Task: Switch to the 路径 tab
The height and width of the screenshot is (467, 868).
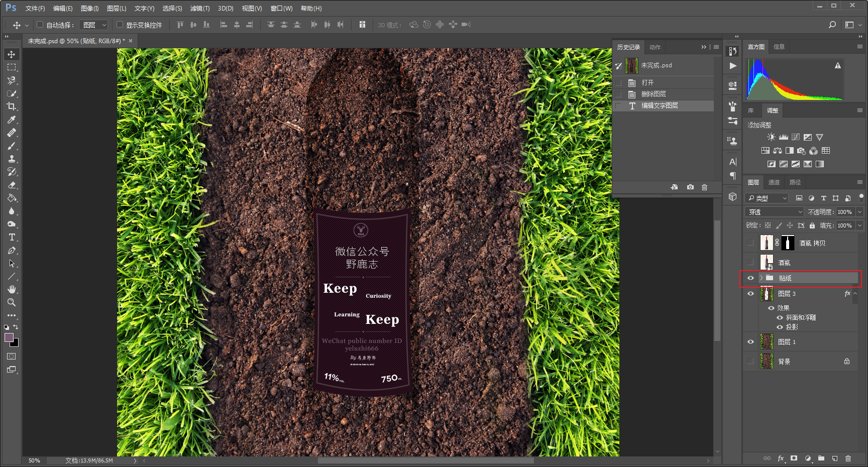Action: tap(795, 182)
